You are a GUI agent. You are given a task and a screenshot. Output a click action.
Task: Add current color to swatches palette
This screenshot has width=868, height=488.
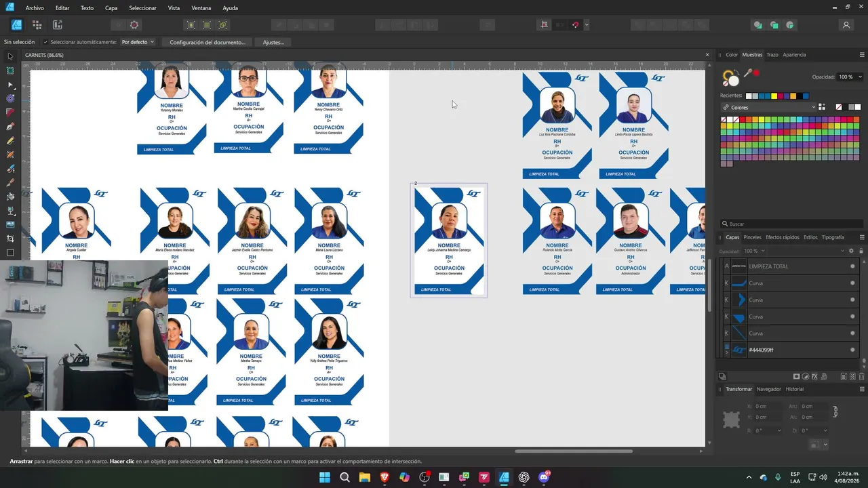pos(822,107)
